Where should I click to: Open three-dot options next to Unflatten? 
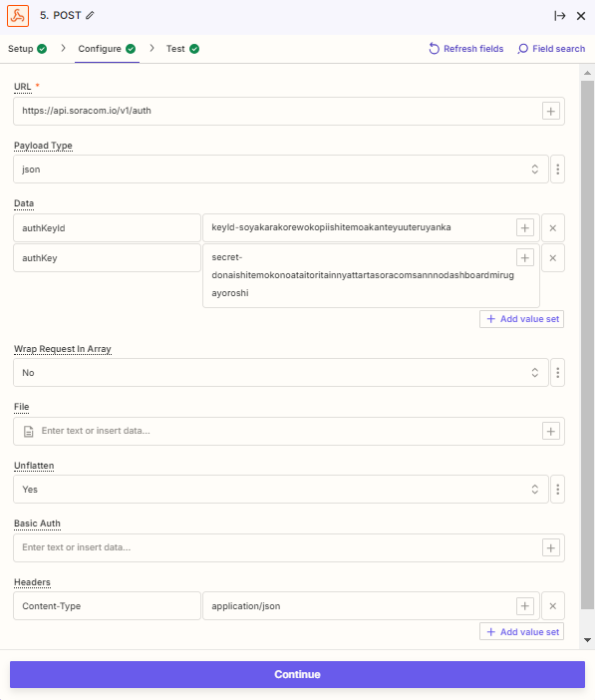coord(557,490)
